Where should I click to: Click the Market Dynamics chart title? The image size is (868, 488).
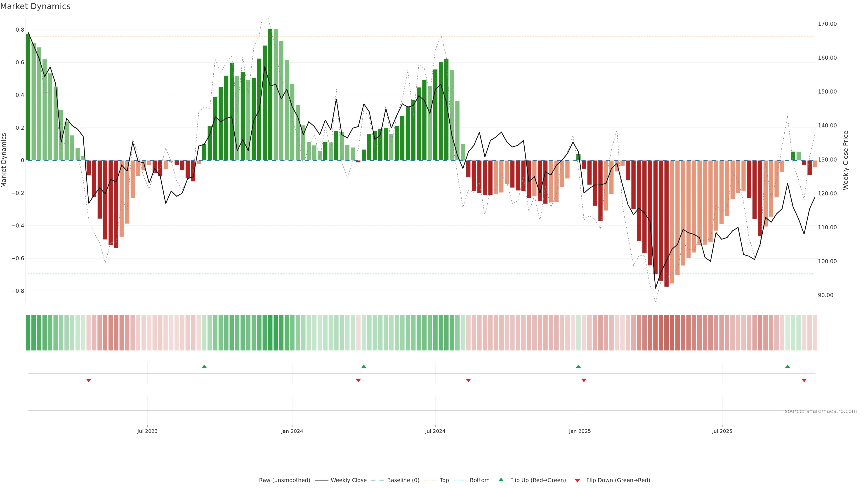35,6
